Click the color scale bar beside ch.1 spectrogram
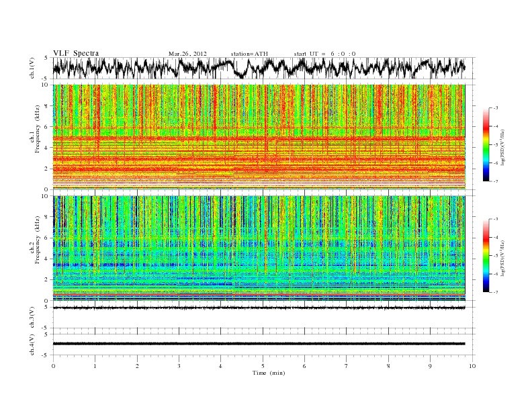The height and width of the screenshot is (411, 532). [486, 144]
